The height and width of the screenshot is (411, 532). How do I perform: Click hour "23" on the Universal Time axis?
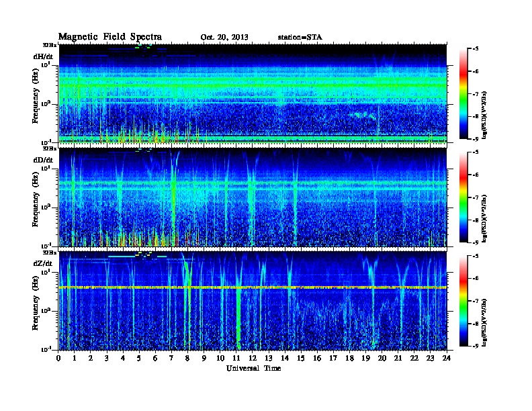(x=430, y=358)
